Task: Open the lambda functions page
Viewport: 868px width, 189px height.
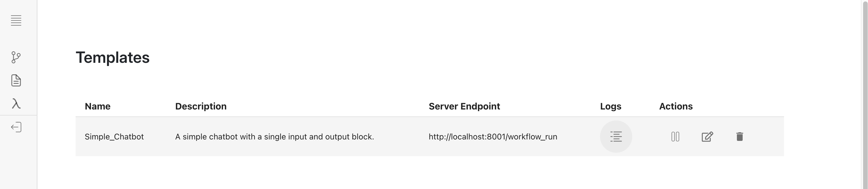Action: pos(16,104)
